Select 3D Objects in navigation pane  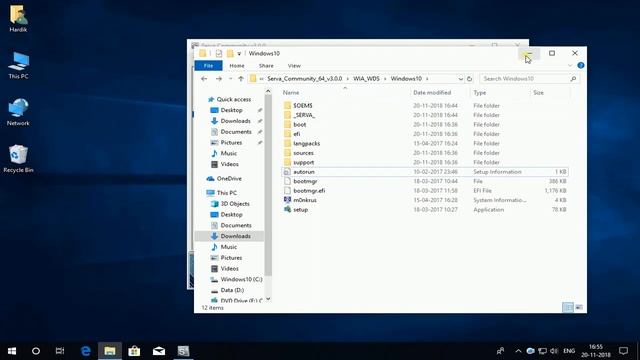[235, 204]
